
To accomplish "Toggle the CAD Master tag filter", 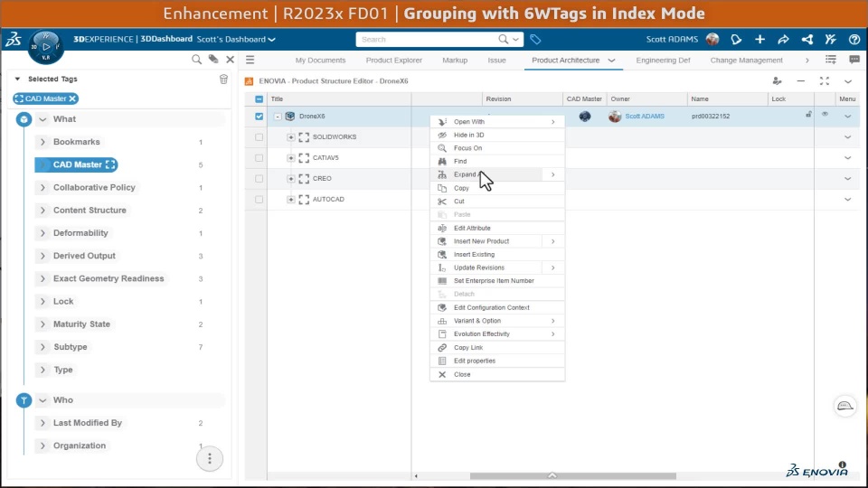I will pyautogui.click(x=76, y=164).
